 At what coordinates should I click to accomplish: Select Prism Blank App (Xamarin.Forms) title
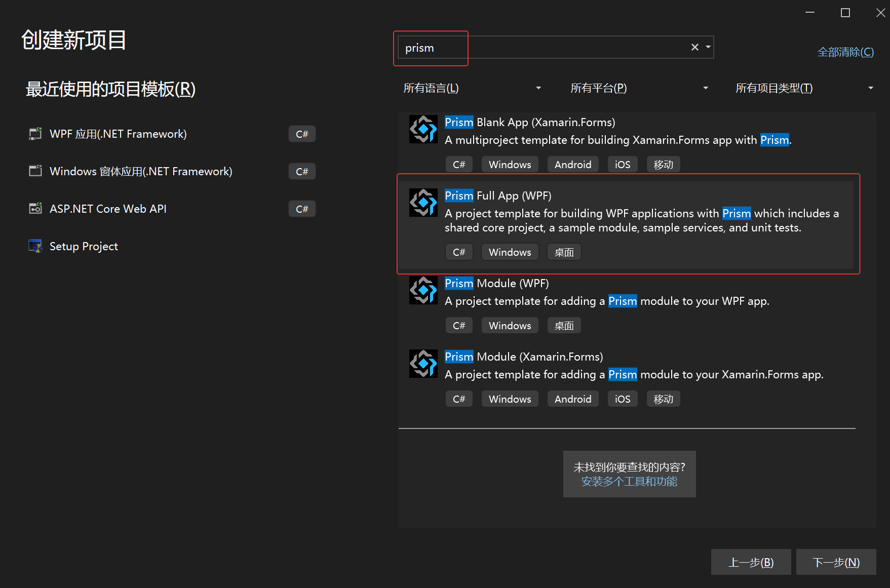(530, 123)
